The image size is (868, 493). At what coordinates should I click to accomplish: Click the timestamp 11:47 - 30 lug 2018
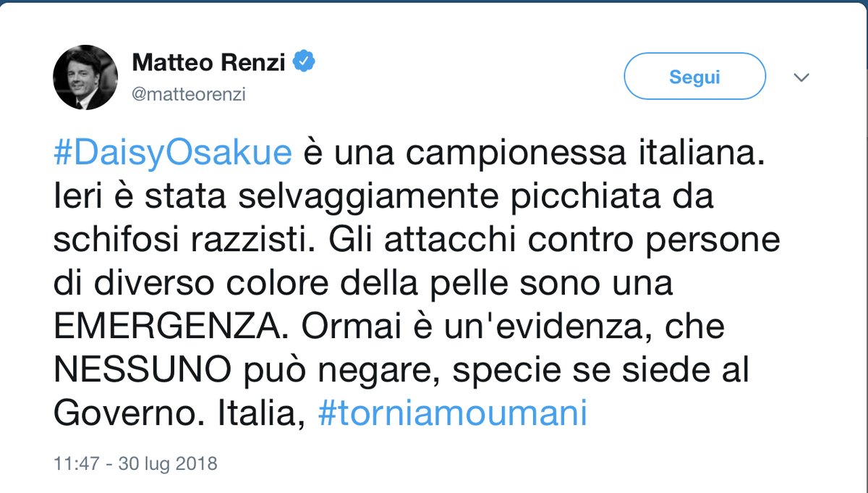[x=135, y=462]
